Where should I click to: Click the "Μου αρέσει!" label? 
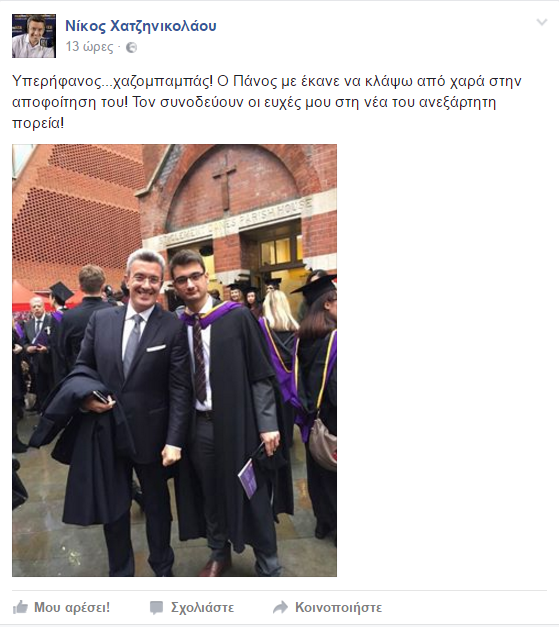72,607
